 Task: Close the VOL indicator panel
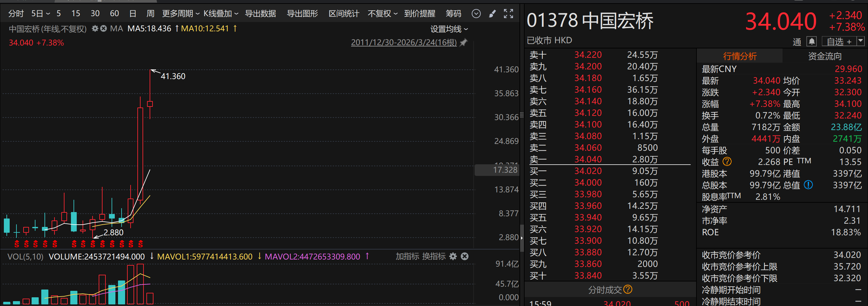click(465, 256)
